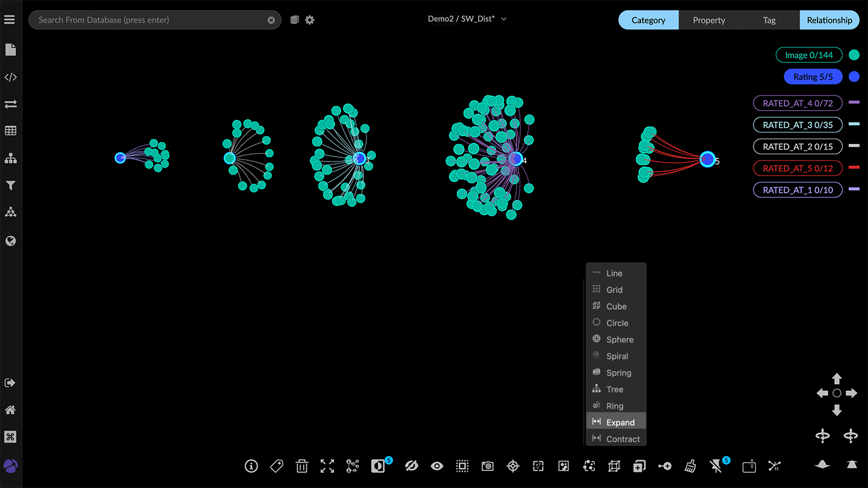Click the trash delete icon
This screenshot has width=868, height=488.
[x=302, y=466]
